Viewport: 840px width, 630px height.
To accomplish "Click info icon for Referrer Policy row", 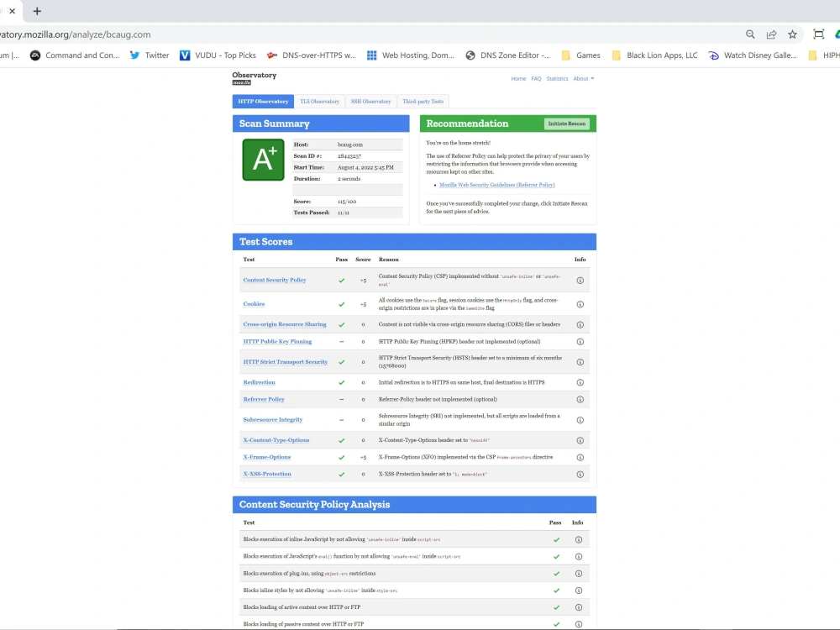I will pos(580,400).
